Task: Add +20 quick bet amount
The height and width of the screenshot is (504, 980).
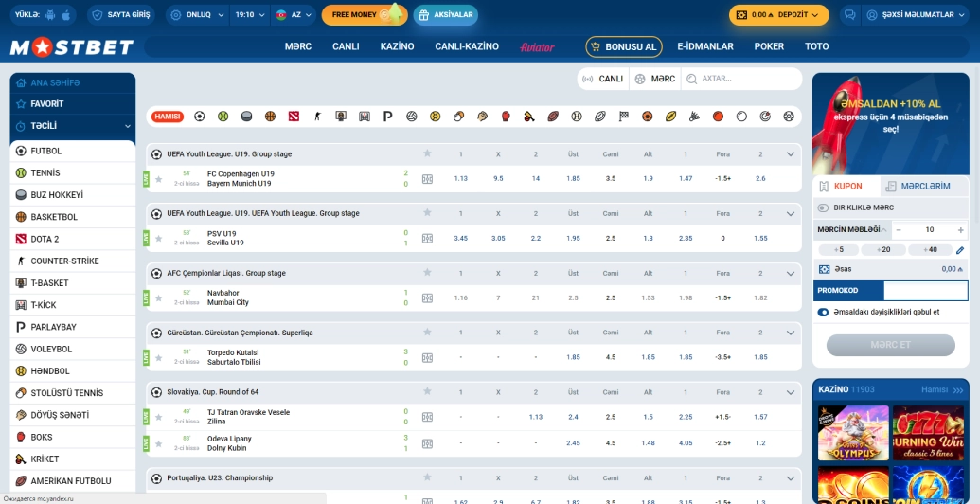Action: (x=882, y=250)
